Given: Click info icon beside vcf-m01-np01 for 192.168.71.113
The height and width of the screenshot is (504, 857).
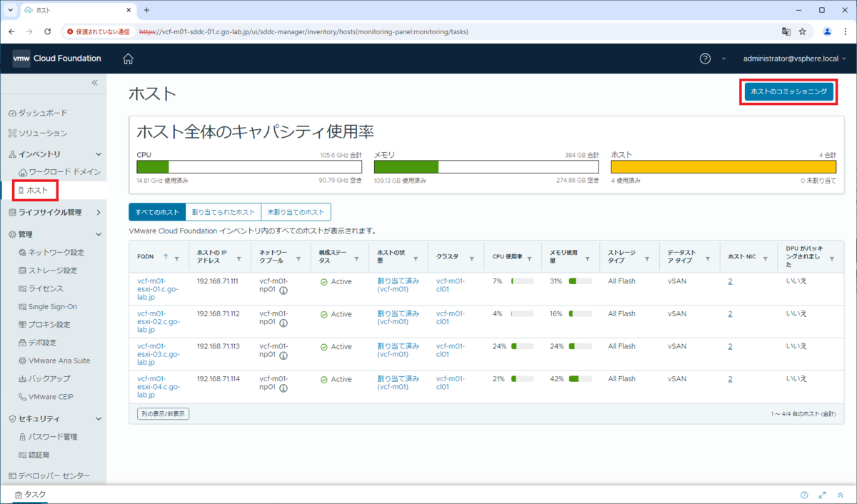Looking at the screenshot, I should (284, 356).
